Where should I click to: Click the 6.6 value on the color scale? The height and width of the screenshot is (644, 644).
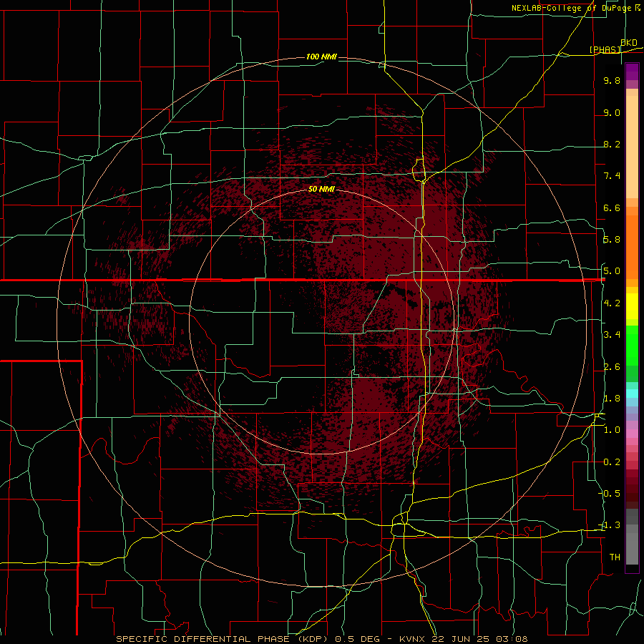[612, 208]
